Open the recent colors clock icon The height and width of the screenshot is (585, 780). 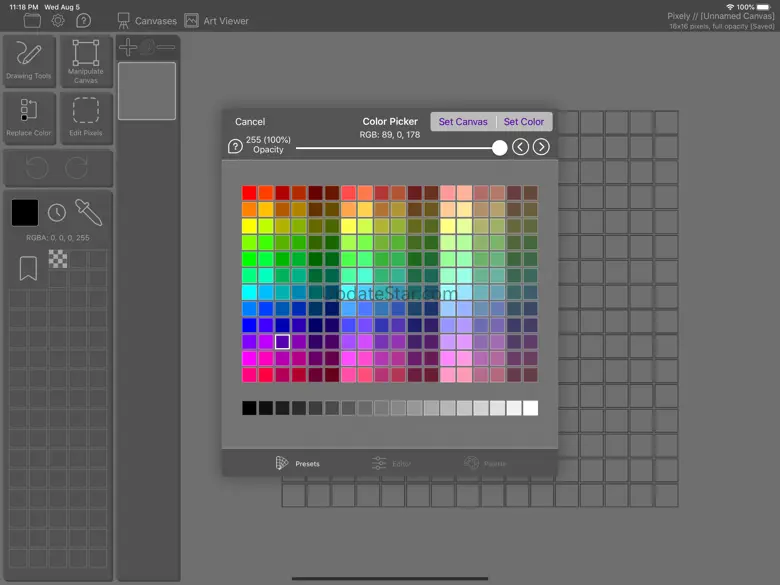[57, 212]
